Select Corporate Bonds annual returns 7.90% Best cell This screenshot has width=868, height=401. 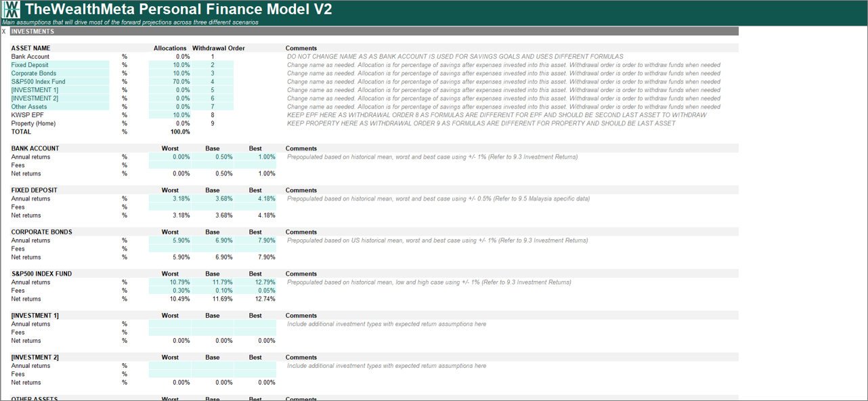click(255, 240)
